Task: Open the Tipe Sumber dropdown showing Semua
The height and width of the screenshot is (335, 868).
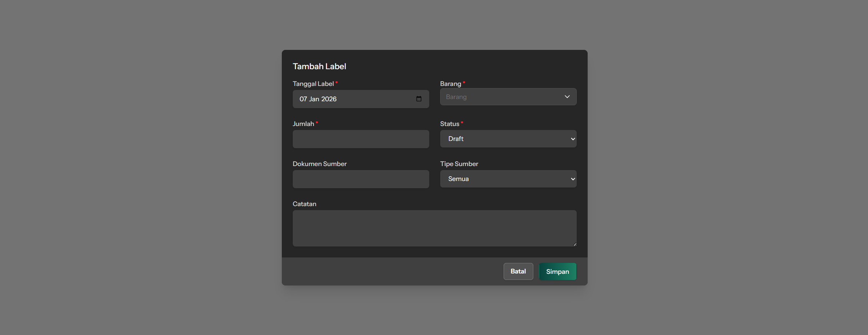Action: point(508,179)
